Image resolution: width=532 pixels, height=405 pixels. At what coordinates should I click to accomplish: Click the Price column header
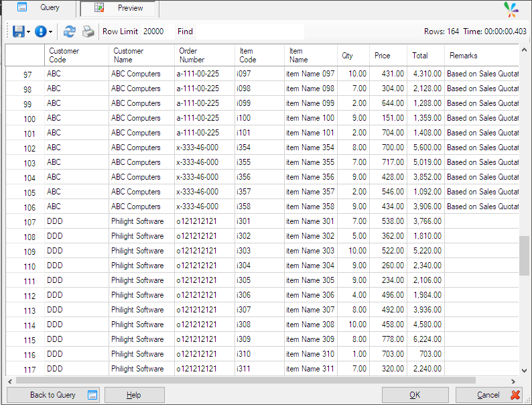[x=388, y=55]
